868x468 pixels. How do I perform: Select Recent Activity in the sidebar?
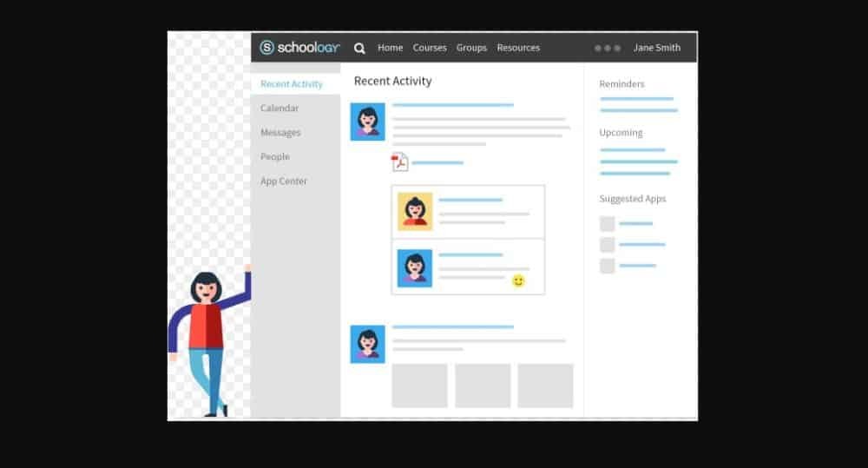click(292, 84)
